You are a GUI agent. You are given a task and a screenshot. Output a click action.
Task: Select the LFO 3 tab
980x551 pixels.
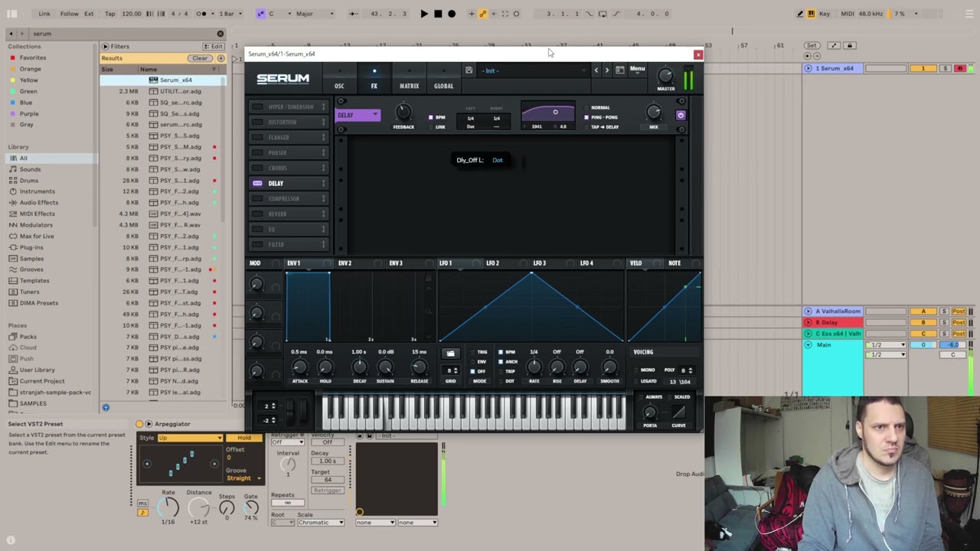(x=540, y=263)
